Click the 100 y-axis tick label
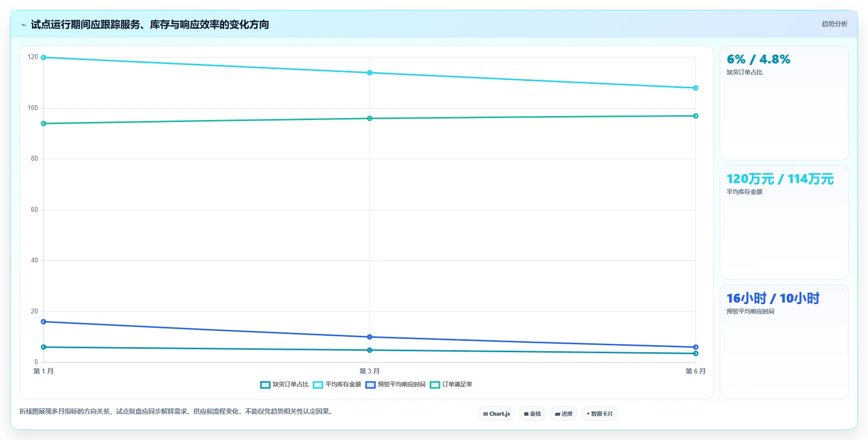The height and width of the screenshot is (440, 868). (x=33, y=108)
